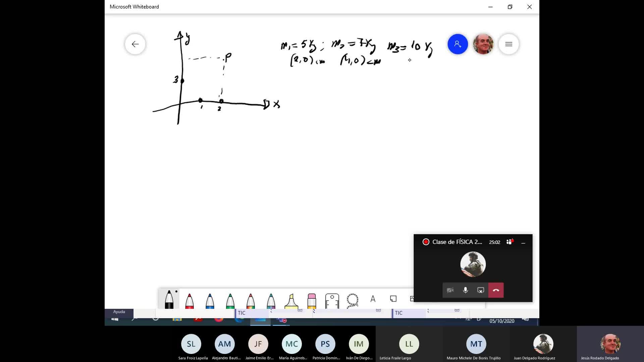Select the black pen tool

pyautogui.click(x=169, y=299)
